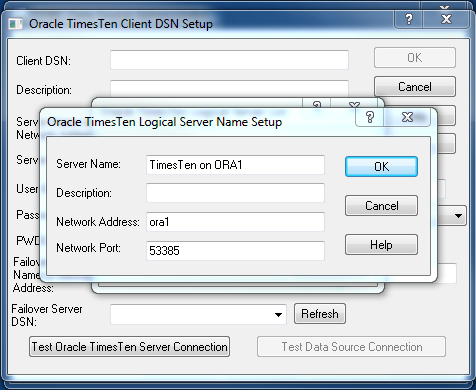
Task: Edit the Network Port field
Action: point(235,250)
